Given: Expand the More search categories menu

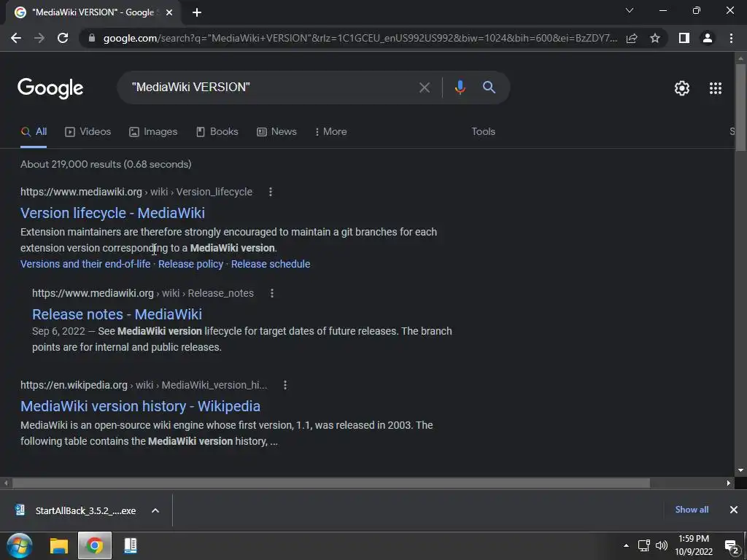Looking at the screenshot, I should (330, 132).
